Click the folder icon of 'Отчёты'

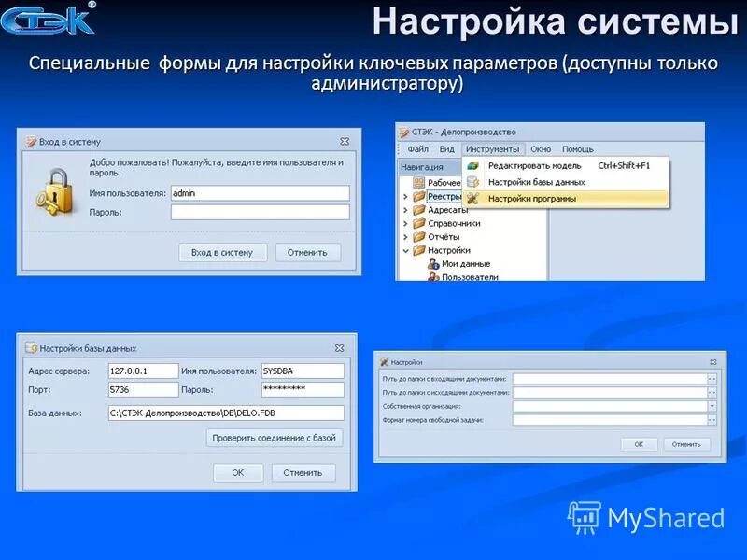[x=418, y=237]
